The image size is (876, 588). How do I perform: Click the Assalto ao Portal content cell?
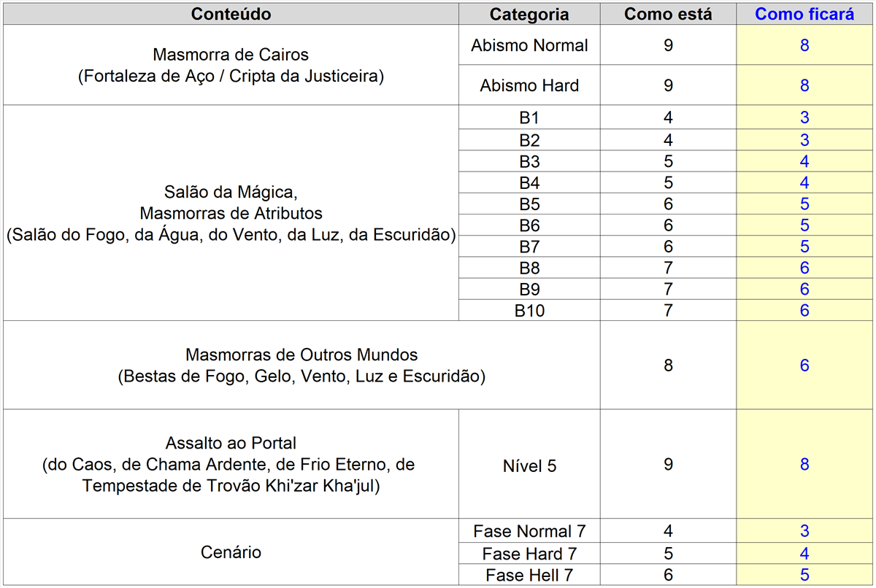231,464
